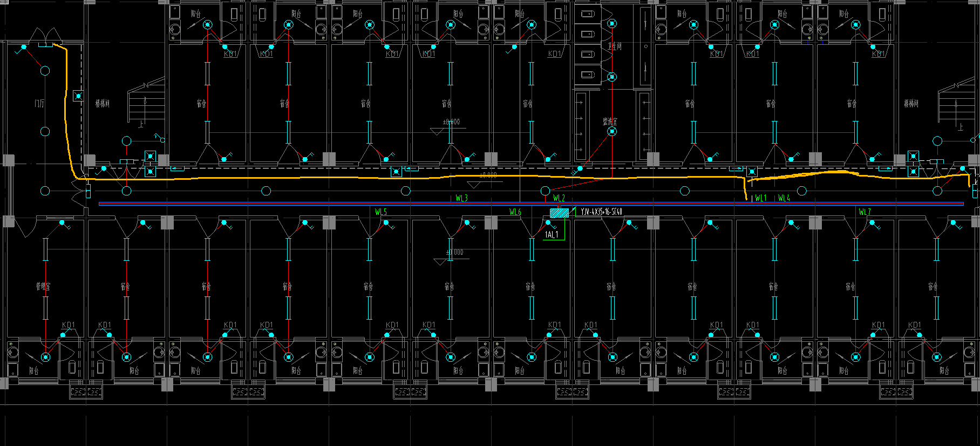Image resolution: width=980 pixels, height=446 pixels.
Task: Click the WL1 circuit label
Action: 761,198
